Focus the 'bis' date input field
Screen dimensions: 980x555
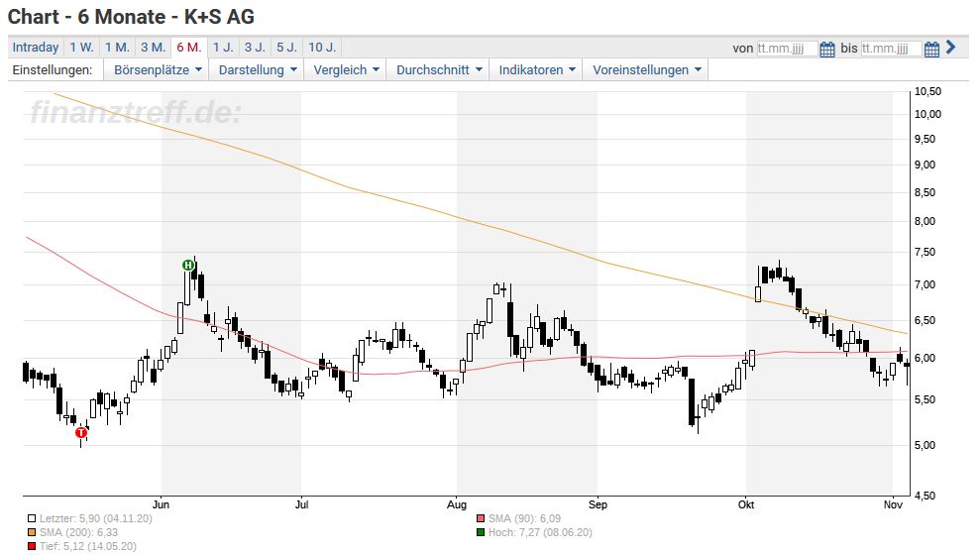coord(891,49)
